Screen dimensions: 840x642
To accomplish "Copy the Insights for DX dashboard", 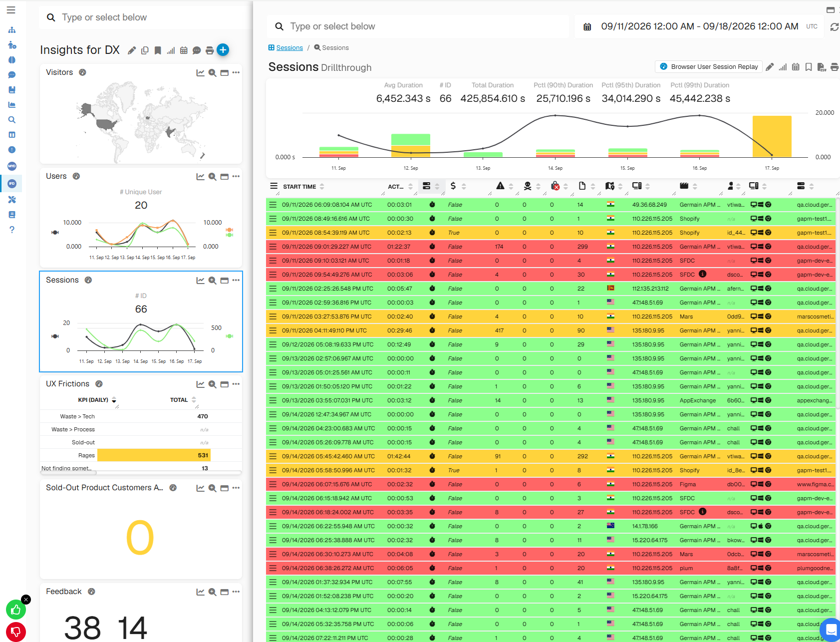I will click(145, 50).
